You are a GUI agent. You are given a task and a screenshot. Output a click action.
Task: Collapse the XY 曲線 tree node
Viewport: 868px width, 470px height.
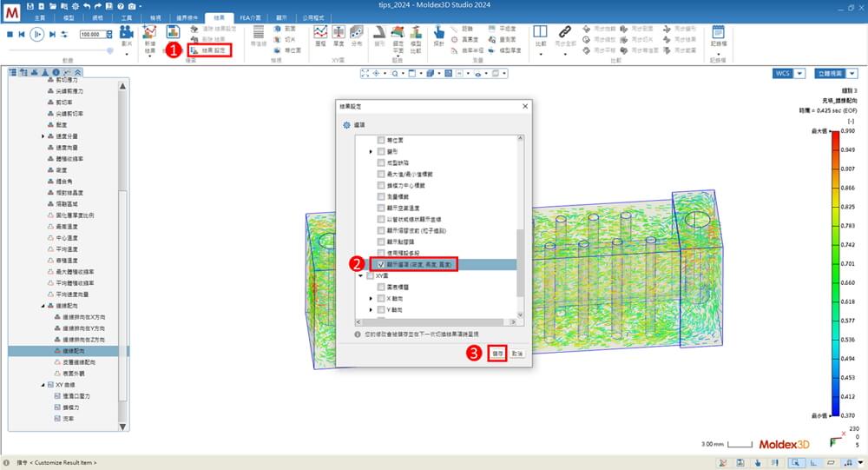(43, 385)
